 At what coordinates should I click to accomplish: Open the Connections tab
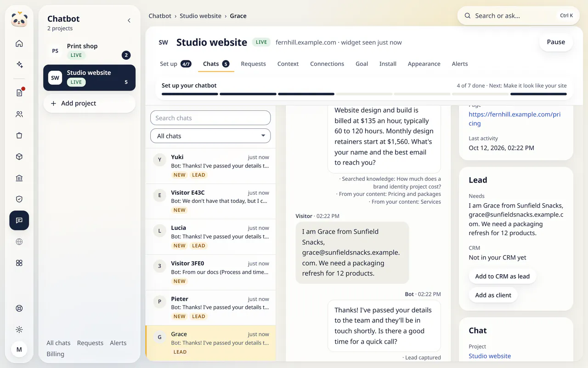(327, 64)
